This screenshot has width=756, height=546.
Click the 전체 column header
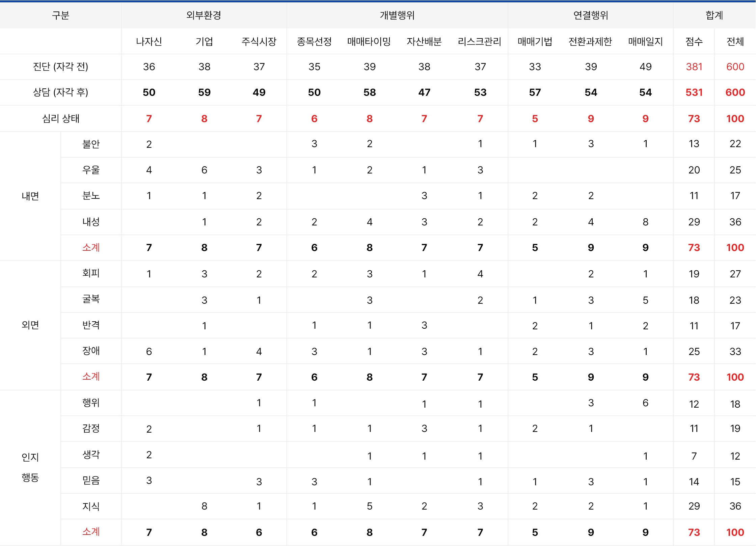click(735, 42)
